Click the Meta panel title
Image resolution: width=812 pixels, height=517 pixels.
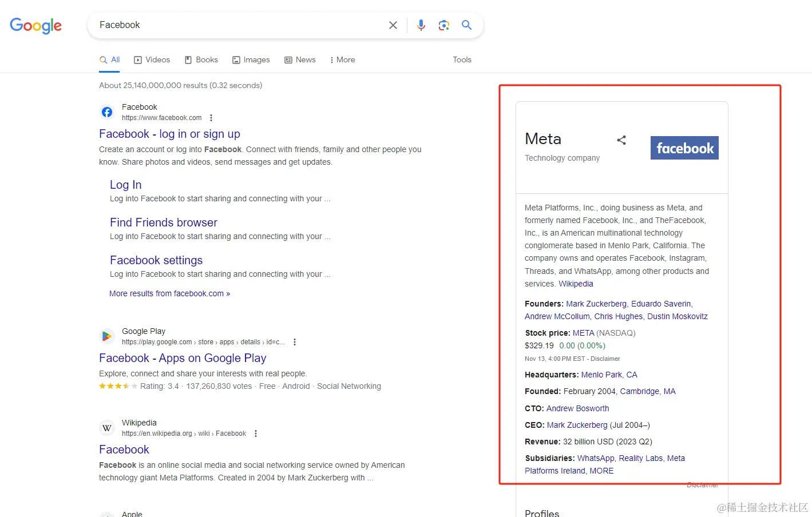543,139
